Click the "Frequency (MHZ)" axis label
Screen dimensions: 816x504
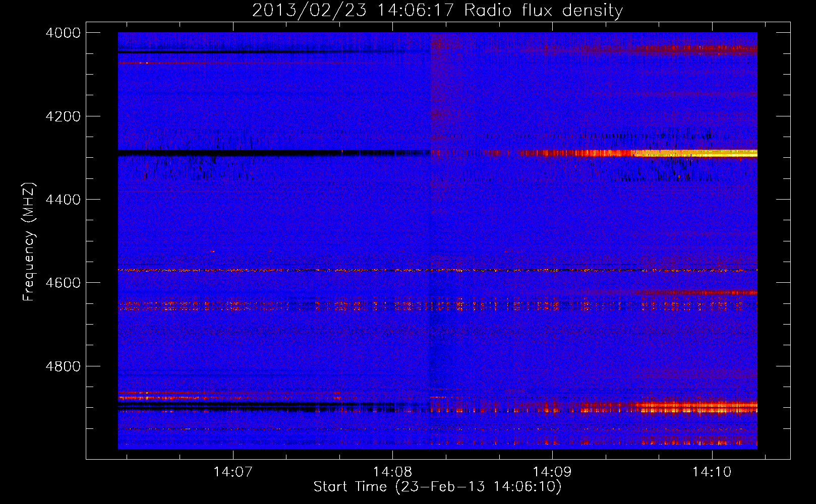click(29, 242)
